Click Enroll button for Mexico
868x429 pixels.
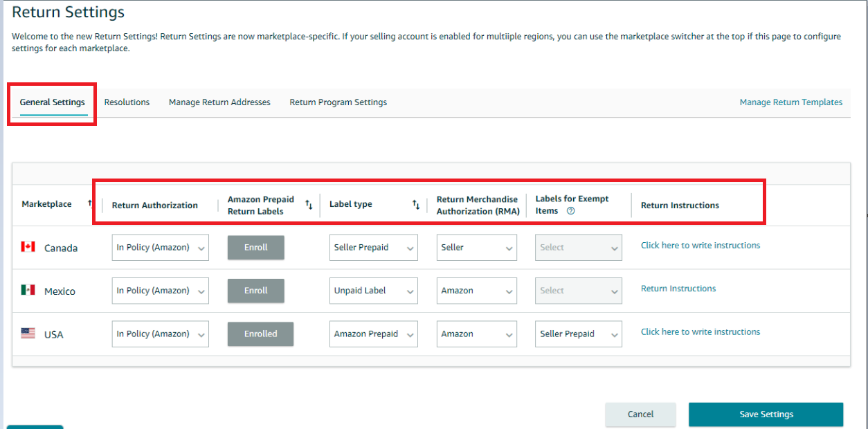[256, 291]
